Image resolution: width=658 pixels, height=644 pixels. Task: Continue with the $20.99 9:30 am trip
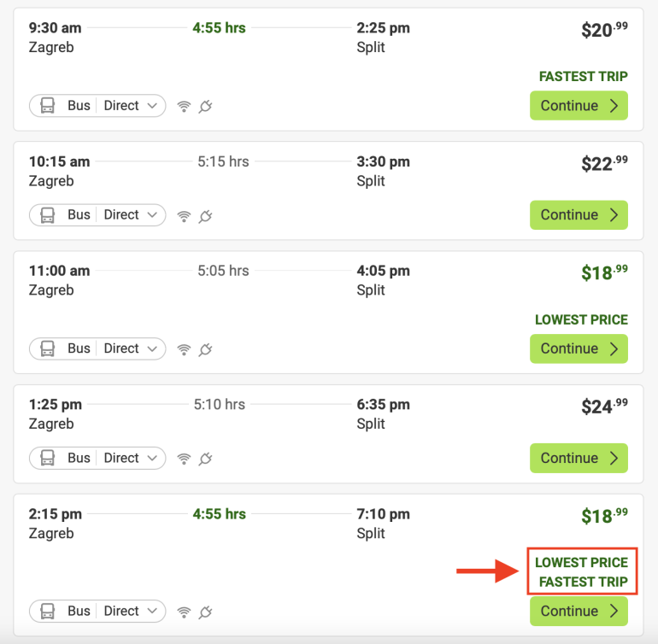(x=579, y=106)
